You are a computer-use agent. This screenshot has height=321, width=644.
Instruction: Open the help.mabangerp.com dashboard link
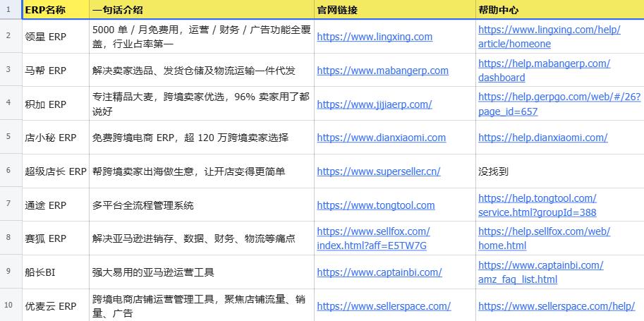pyautogui.click(x=545, y=71)
